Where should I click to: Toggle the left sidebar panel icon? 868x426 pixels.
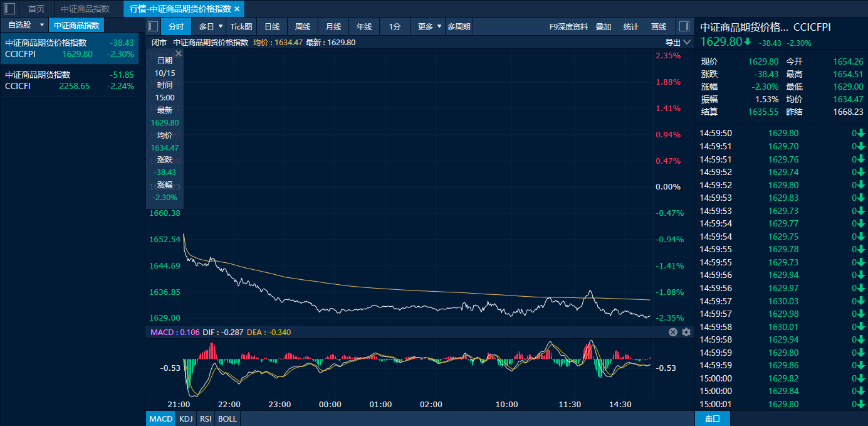click(9, 9)
